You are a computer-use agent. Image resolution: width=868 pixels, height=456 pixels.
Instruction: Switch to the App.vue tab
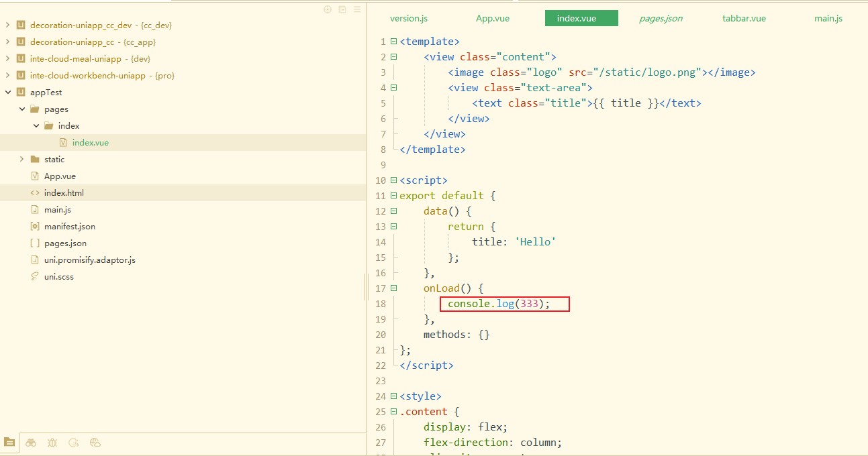tap(492, 18)
